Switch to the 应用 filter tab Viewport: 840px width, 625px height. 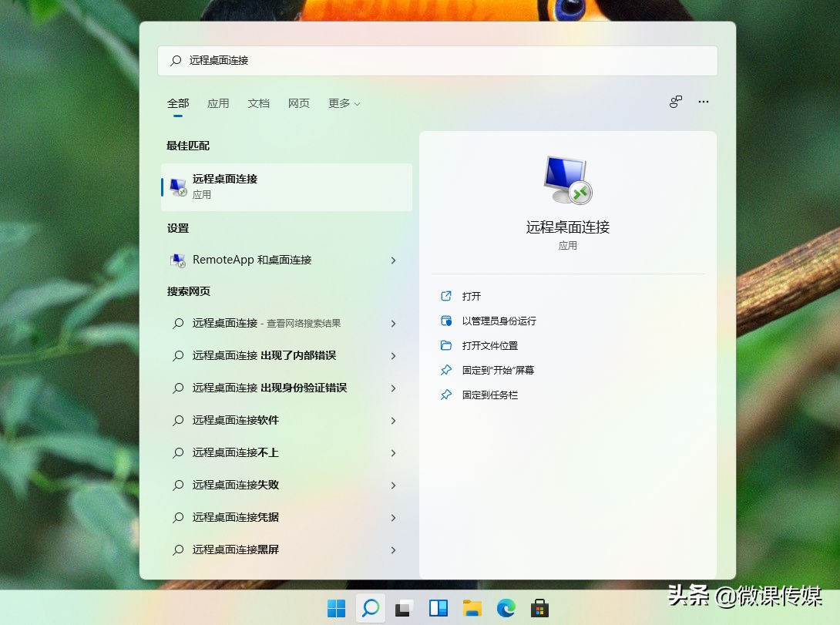pyautogui.click(x=218, y=102)
